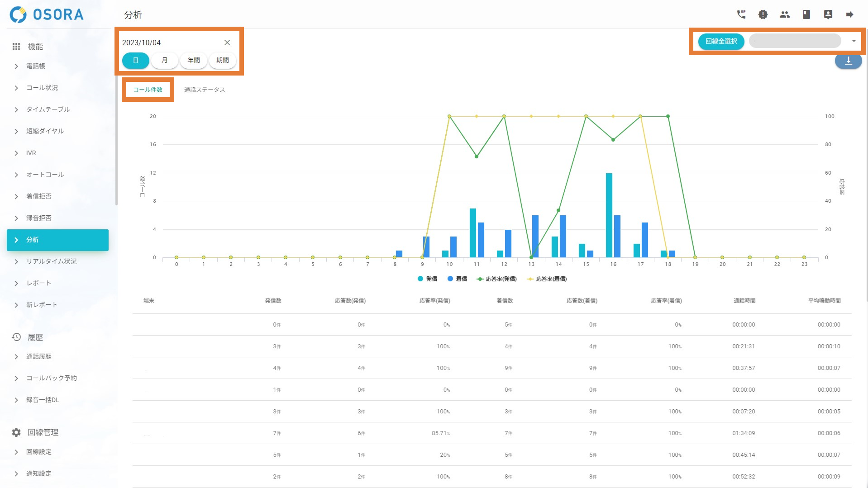Open the alert notification badge icon
868x488 pixels.
click(x=763, y=14)
